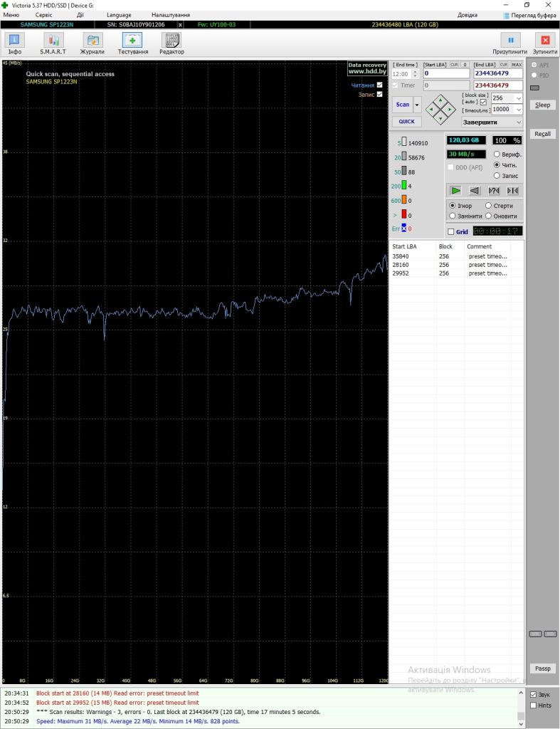Click the right arrow on navigation diamond
Screen dimensions: 560x729
click(450, 110)
